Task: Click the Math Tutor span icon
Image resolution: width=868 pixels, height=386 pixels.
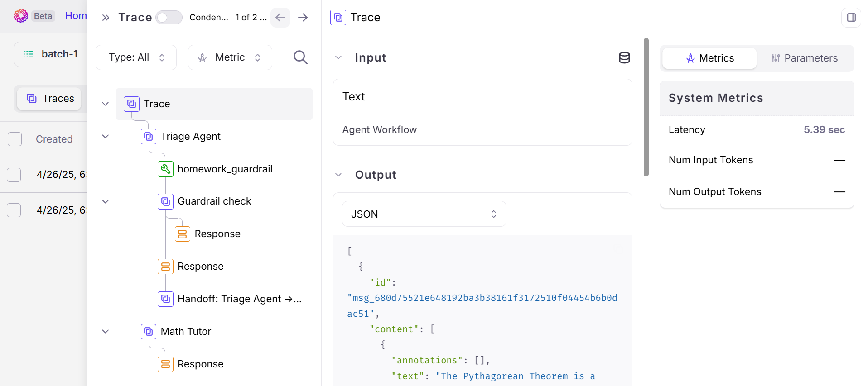Action: pos(149,332)
